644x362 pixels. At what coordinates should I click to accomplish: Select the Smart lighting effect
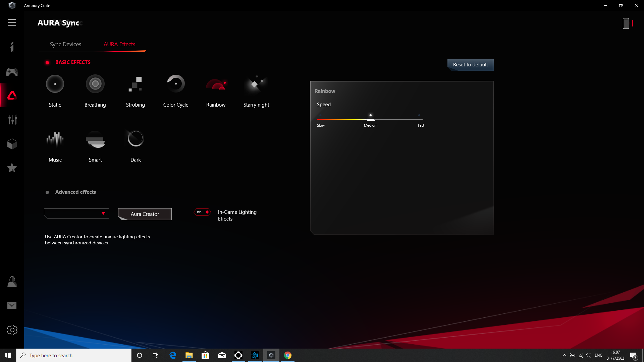(95, 146)
